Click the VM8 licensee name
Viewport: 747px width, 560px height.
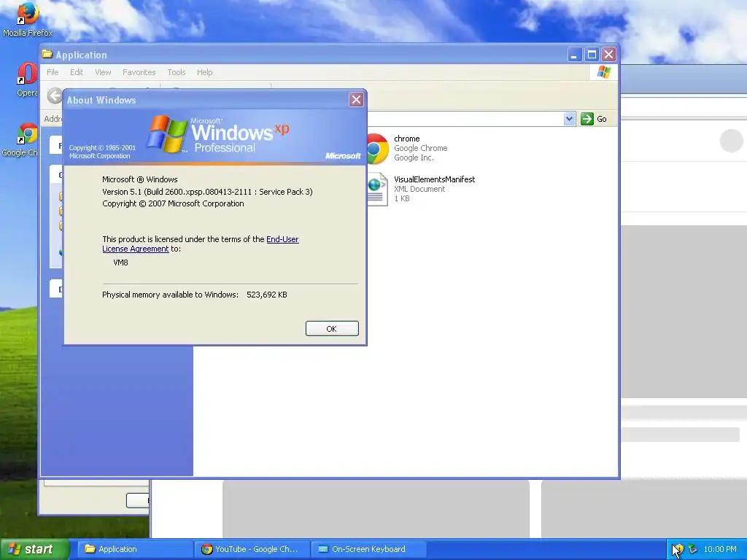pos(120,262)
